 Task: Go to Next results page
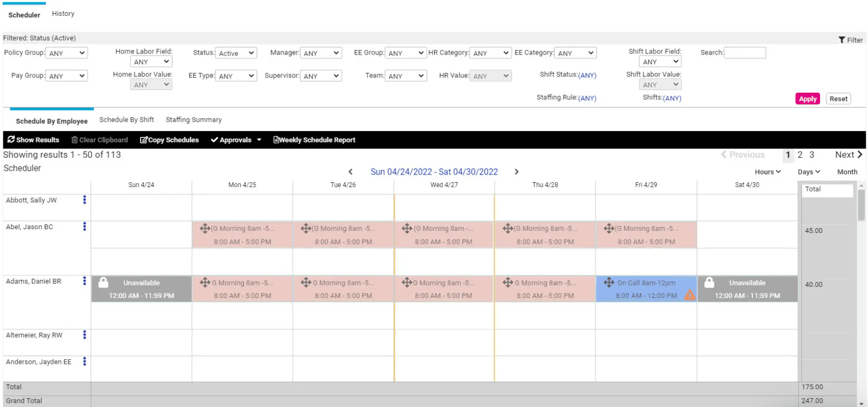(849, 155)
